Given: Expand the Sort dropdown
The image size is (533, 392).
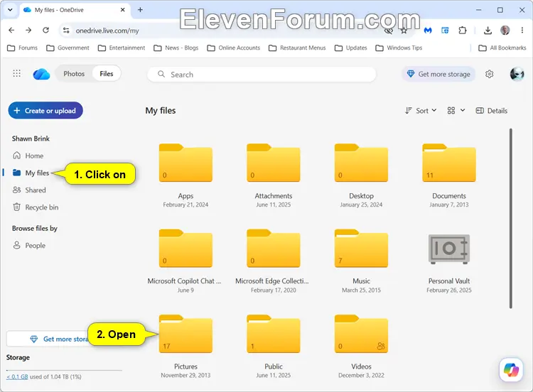Looking at the screenshot, I should [421, 111].
